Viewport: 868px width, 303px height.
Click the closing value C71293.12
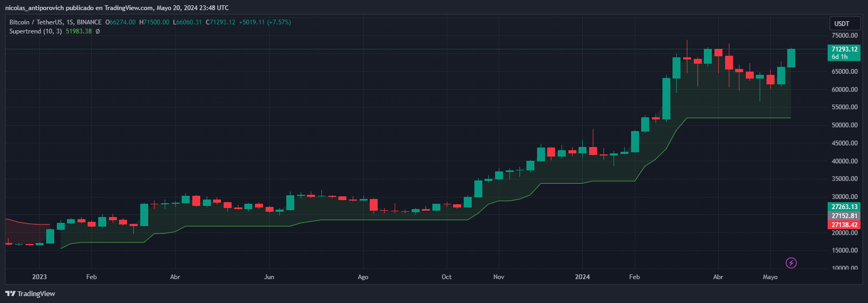pos(221,22)
